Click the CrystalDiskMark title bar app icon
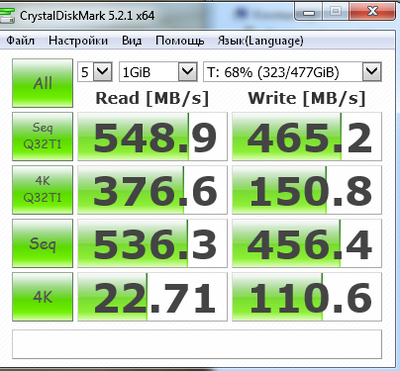Viewport: 400px width, 371px height. pyautogui.click(x=7, y=15)
